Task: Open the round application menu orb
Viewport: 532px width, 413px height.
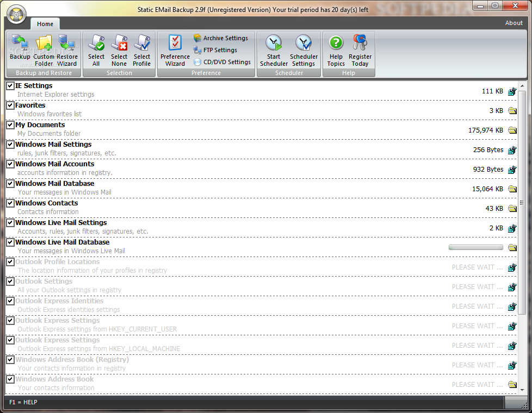Action: pyautogui.click(x=16, y=15)
